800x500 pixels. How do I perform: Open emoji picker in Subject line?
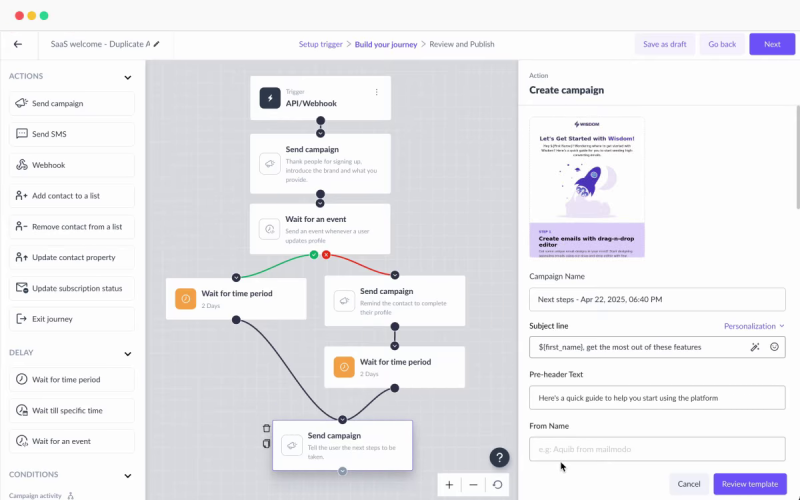774,347
